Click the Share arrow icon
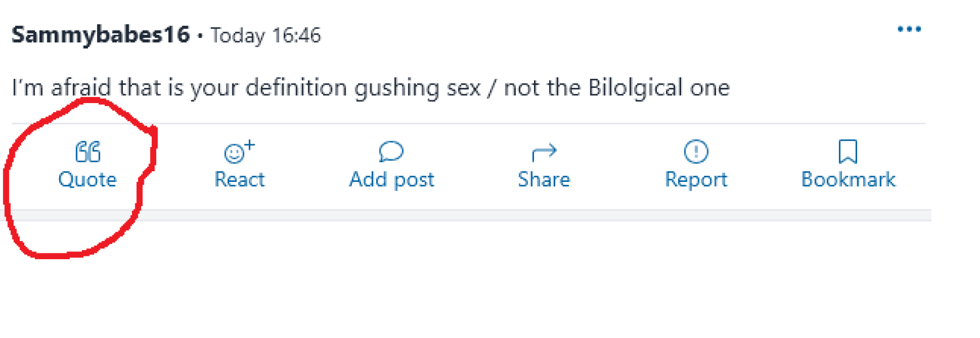The image size is (980, 338). click(x=544, y=152)
